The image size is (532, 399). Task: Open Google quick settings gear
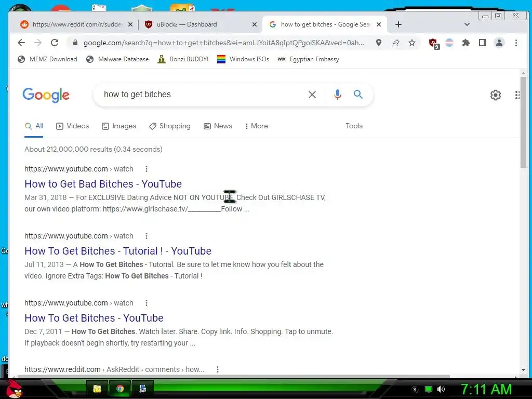coord(495,95)
